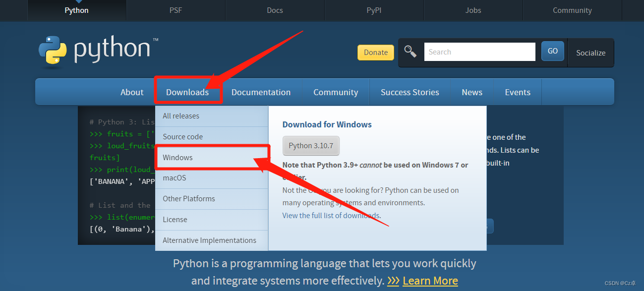The height and width of the screenshot is (291, 644).
Task: Click the Windows 7 compatibility note text
Action: [x=375, y=171]
